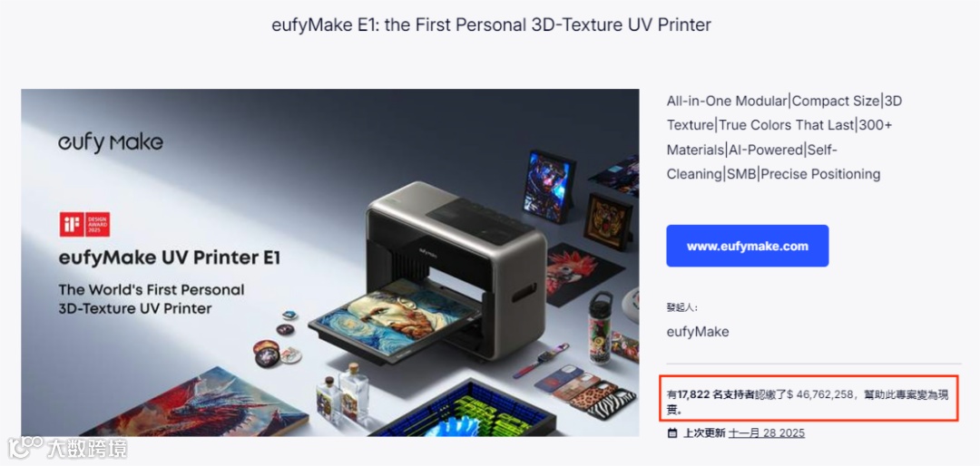Click the 大数跨境 watermark logo icon
The width and height of the screenshot is (980, 466).
(x=25, y=448)
